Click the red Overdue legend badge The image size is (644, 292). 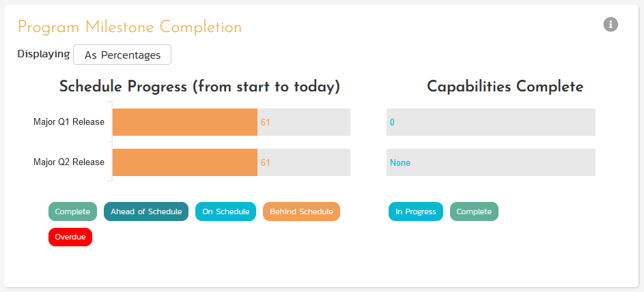point(70,237)
